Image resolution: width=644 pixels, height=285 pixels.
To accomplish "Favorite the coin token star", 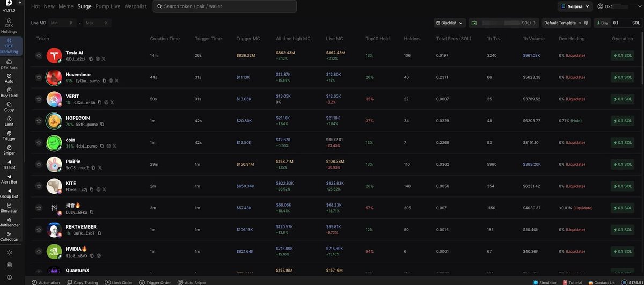I will (x=39, y=143).
